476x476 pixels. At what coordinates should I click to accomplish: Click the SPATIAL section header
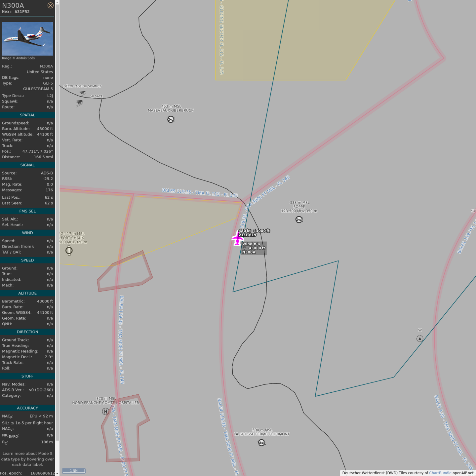click(27, 115)
